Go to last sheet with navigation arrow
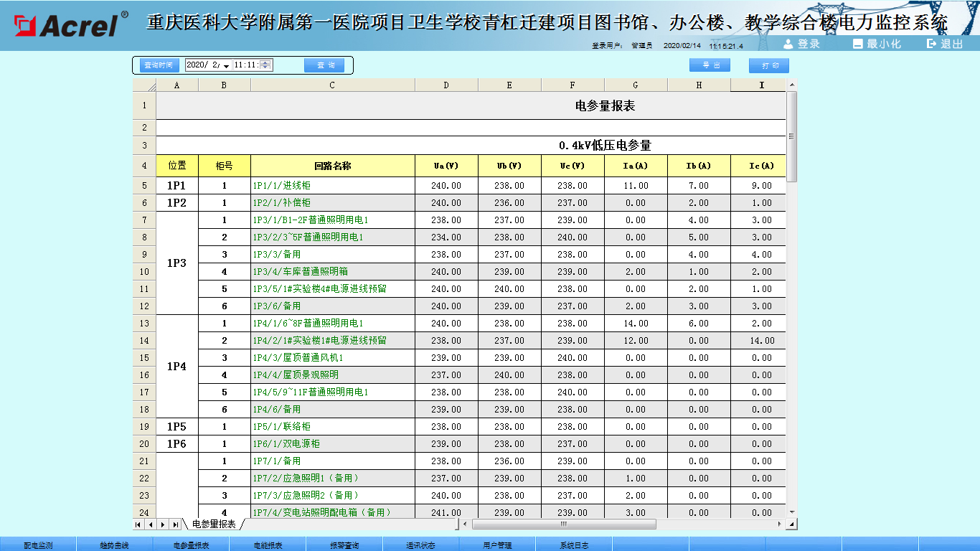The width and height of the screenshot is (980, 551). 176,524
